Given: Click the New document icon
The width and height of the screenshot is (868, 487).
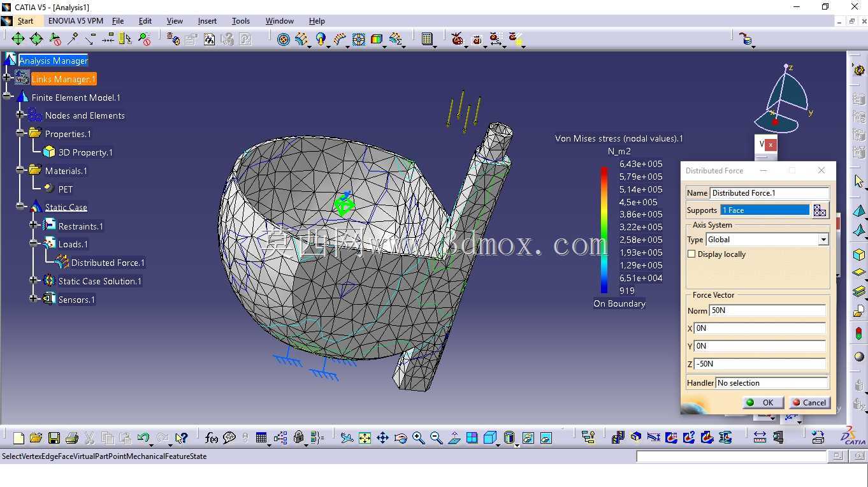Looking at the screenshot, I should 18,438.
